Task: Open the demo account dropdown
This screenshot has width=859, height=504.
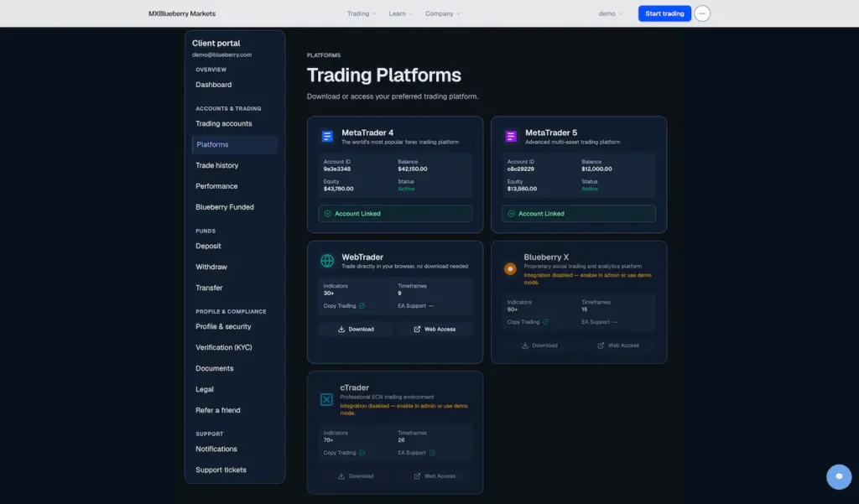Action: coord(610,13)
